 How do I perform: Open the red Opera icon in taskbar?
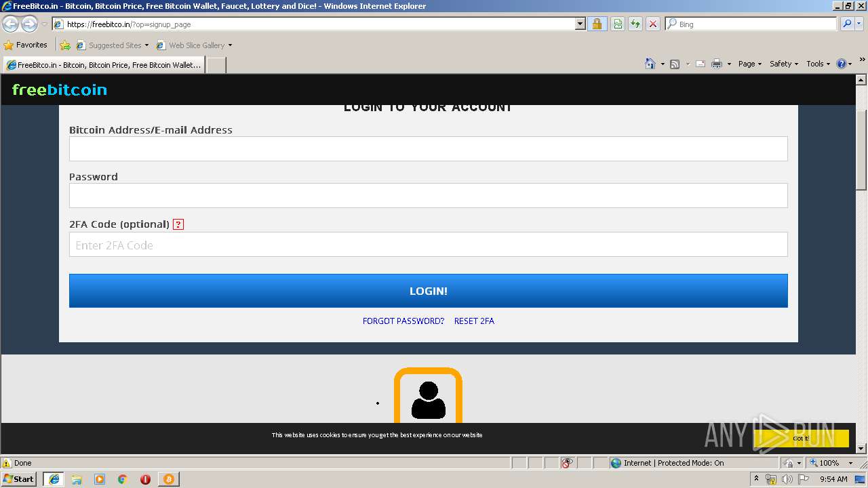point(145,479)
